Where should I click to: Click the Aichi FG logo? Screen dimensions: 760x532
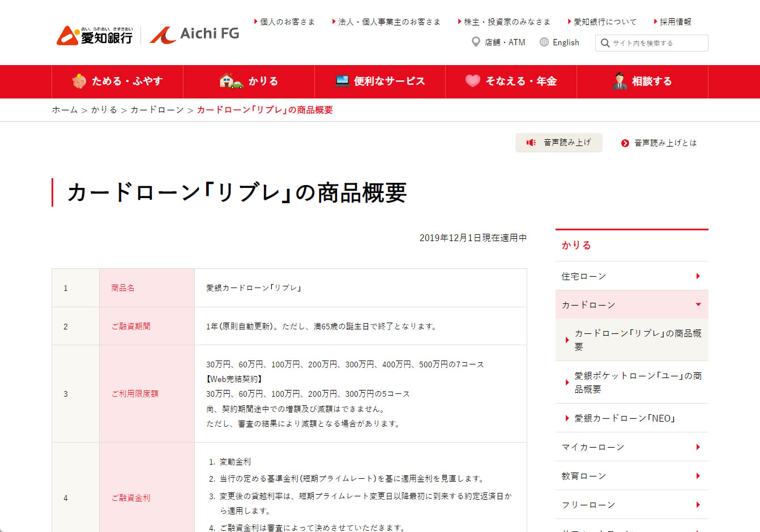(194, 35)
